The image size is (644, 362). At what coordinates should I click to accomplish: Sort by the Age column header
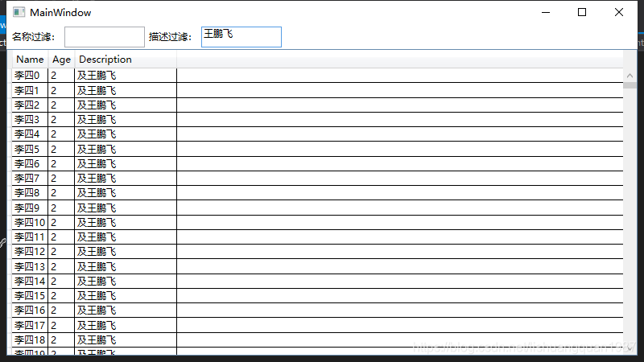61,60
